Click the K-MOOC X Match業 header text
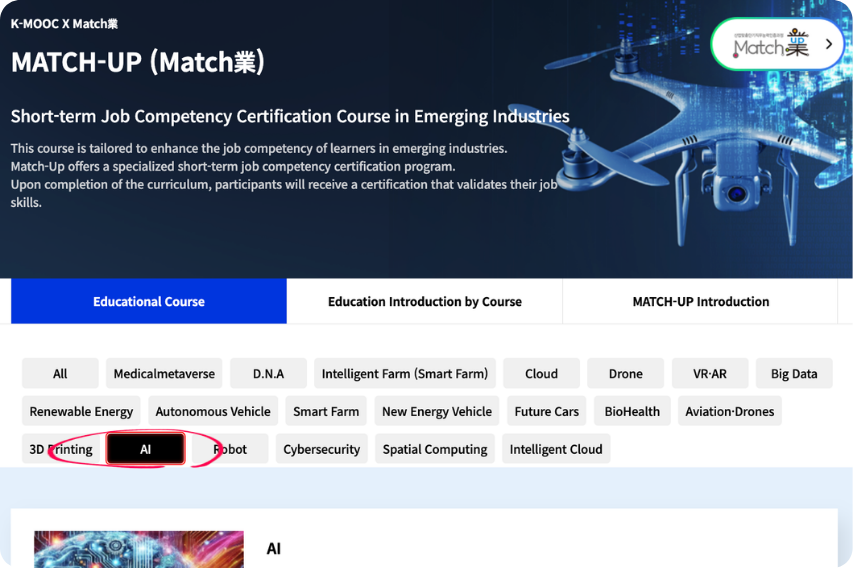The height and width of the screenshot is (569, 853). pos(64,24)
